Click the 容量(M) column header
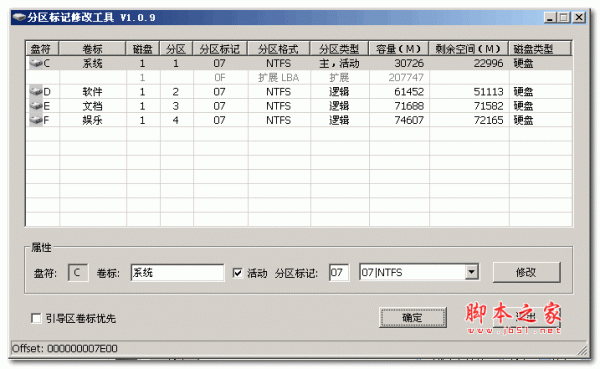The image size is (600, 369). coord(398,49)
